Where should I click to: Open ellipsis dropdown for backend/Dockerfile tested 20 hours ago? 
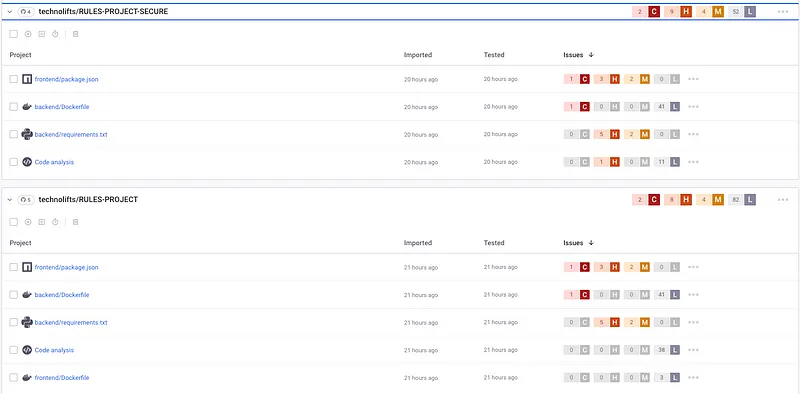pos(693,107)
